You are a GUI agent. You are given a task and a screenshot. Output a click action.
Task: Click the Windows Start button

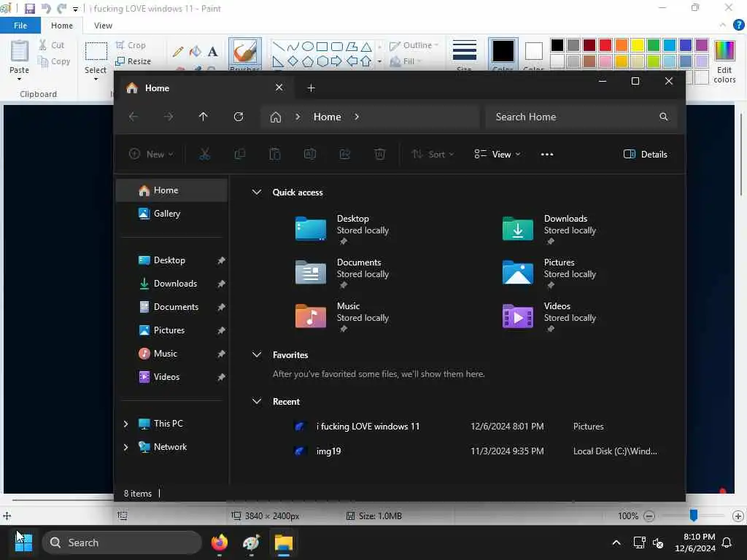click(23, 542)
